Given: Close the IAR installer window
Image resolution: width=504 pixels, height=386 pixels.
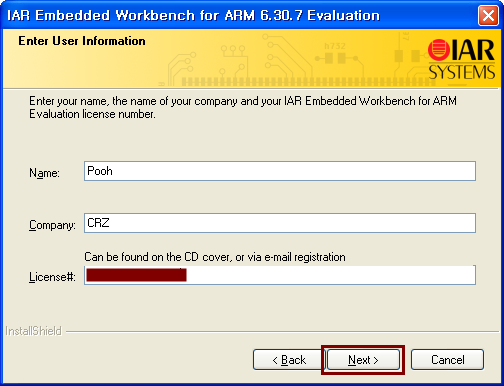Looking at the screenshot, I should click(x=488, y=15).
